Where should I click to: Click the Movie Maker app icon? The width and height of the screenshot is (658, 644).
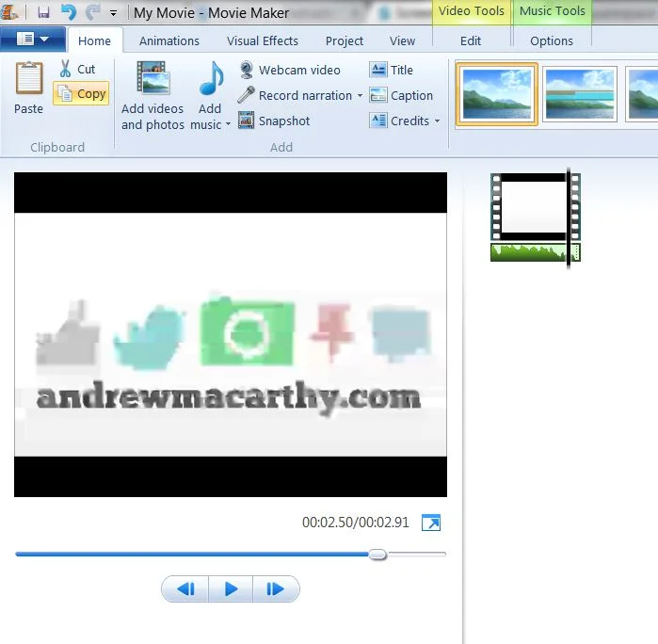pos(9,11)
